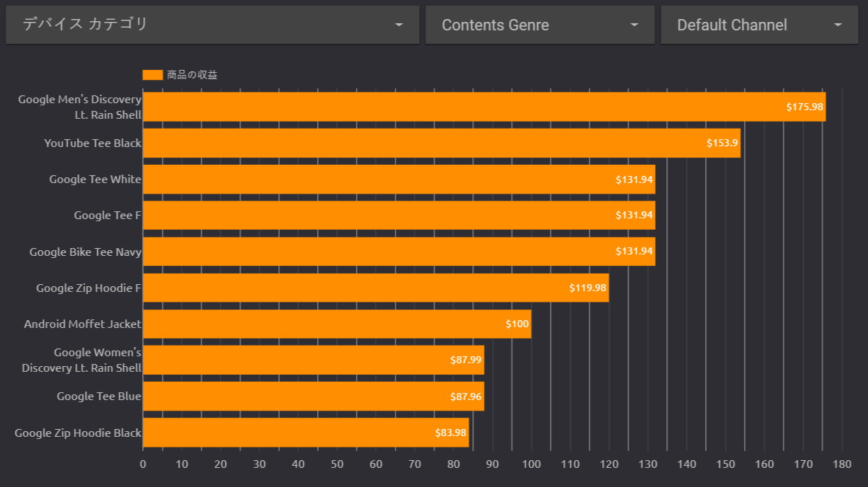
Task: Open the Default Channel dropdown filter
Action: click(761, 25)
